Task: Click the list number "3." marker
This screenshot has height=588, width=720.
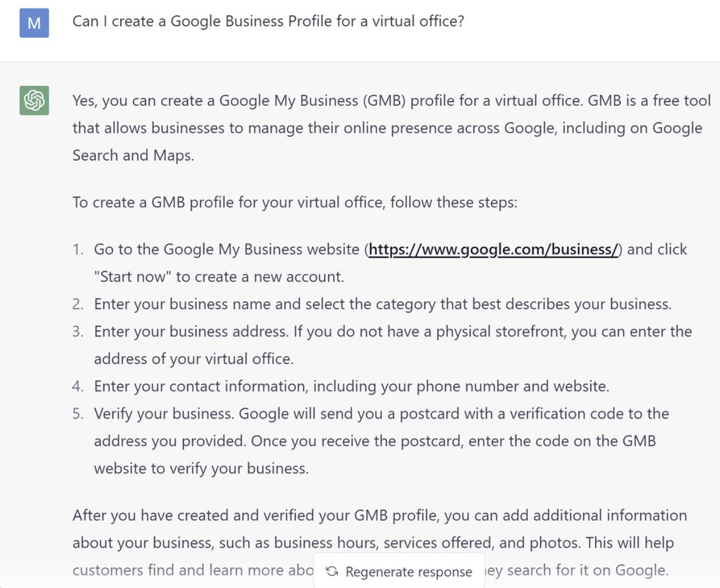Action: click(x=78, y=332)
